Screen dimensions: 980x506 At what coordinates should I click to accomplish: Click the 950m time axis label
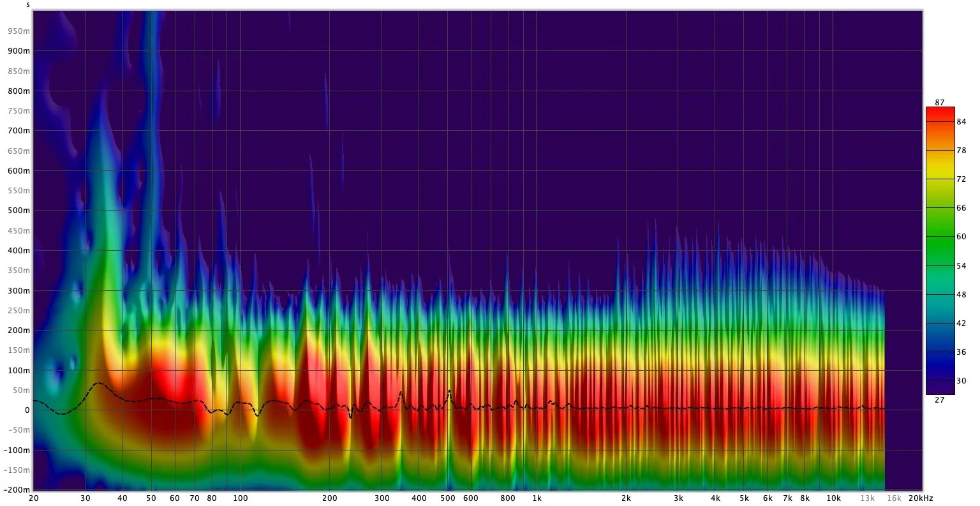19,31
